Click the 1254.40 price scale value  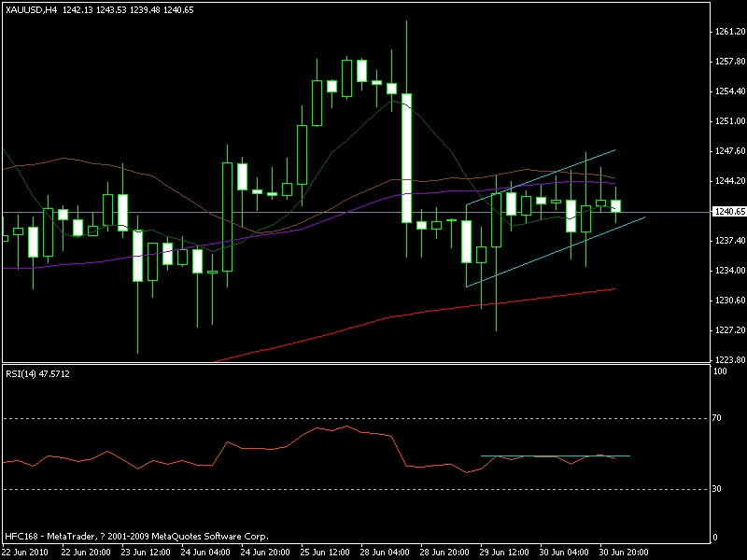[x=730, y=91]
